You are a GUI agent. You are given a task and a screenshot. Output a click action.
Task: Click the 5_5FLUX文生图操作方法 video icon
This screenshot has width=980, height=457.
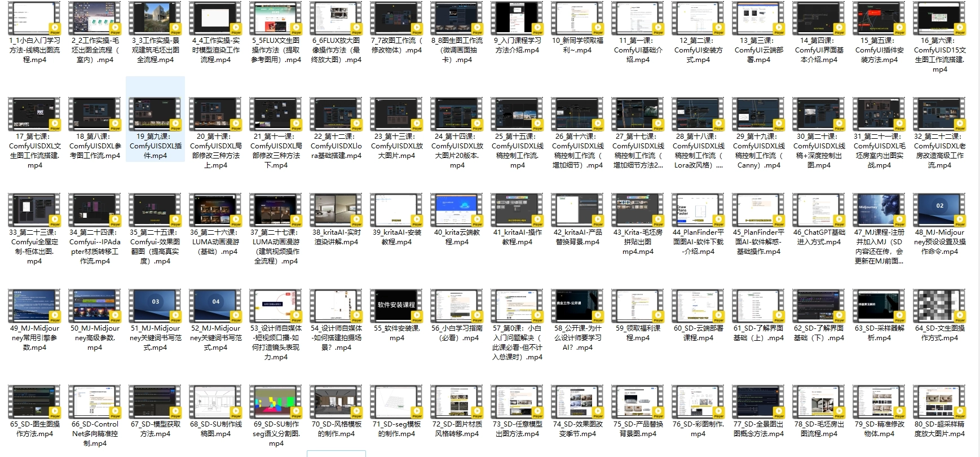pyautogui.click(x=276, y=19)
